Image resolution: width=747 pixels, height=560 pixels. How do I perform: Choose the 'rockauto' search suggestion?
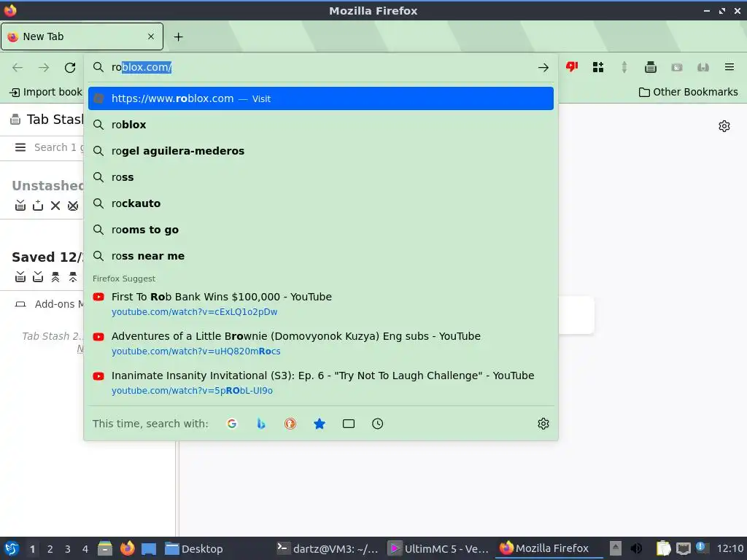pos(321,203)
